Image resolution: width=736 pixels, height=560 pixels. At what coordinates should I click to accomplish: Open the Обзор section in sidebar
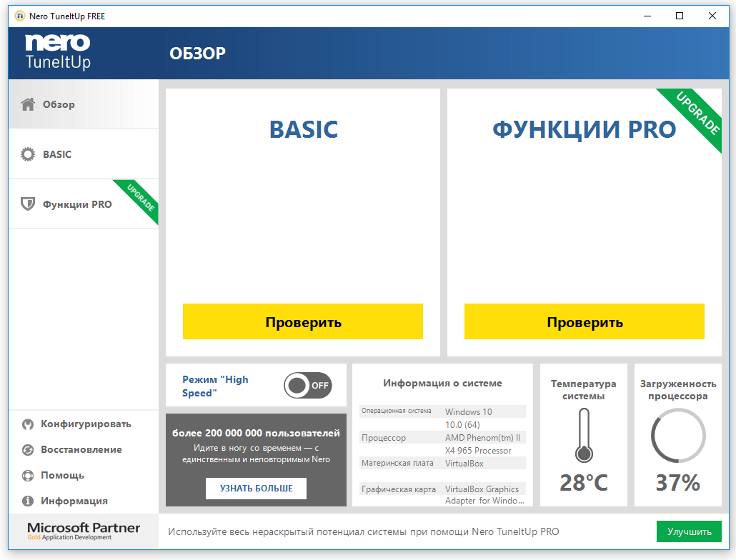pyautogui.click(x=84, y=104)
